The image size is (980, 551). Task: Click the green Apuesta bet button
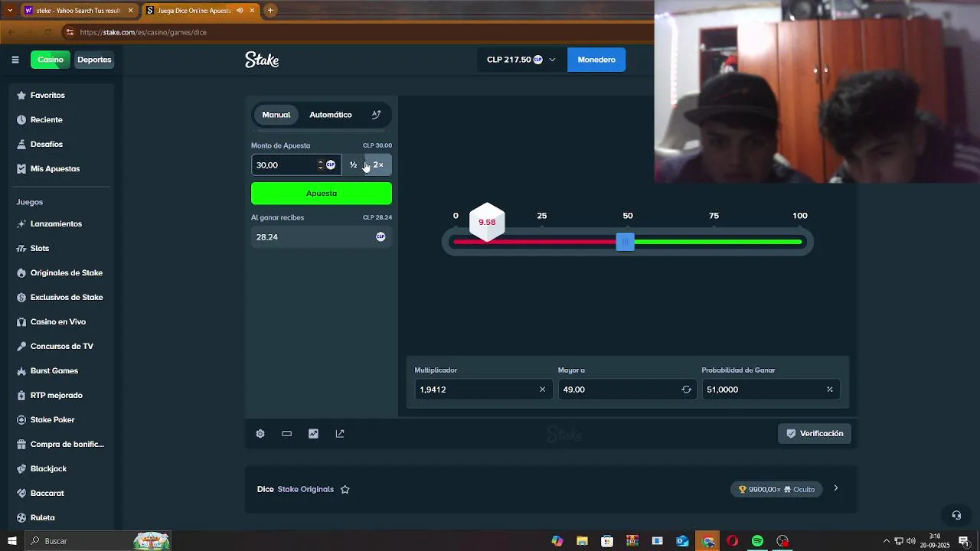(322, 194)
